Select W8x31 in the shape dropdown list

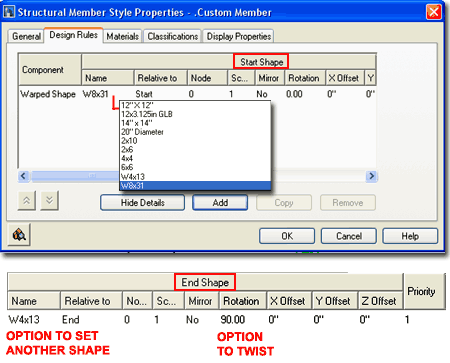[x=195, y=186]
